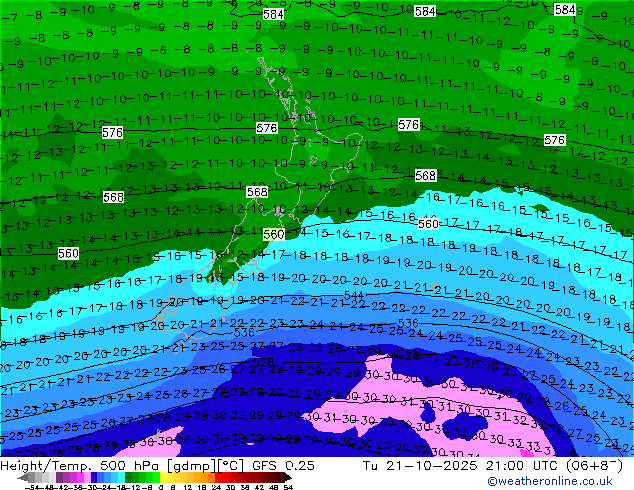Select the cyan swatch in the temperature scale
The image size is (634, 490).
point(121,478)
